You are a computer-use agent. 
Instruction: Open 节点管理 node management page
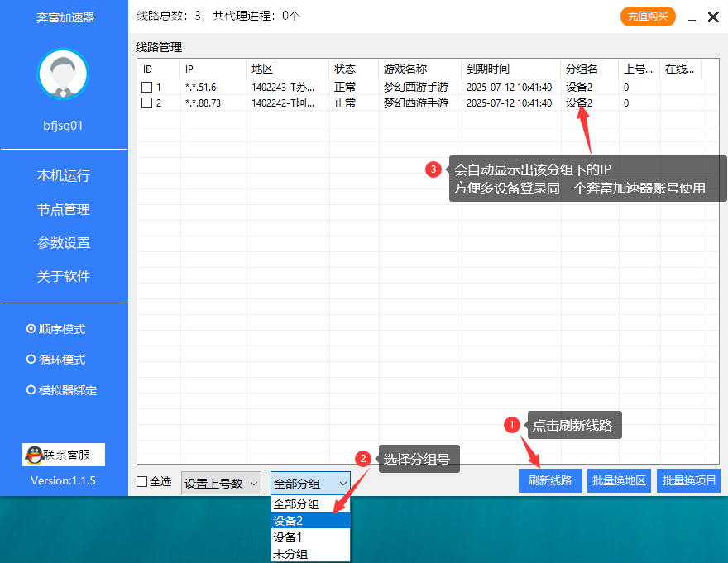pyautogui.click(x=63, y=209)
